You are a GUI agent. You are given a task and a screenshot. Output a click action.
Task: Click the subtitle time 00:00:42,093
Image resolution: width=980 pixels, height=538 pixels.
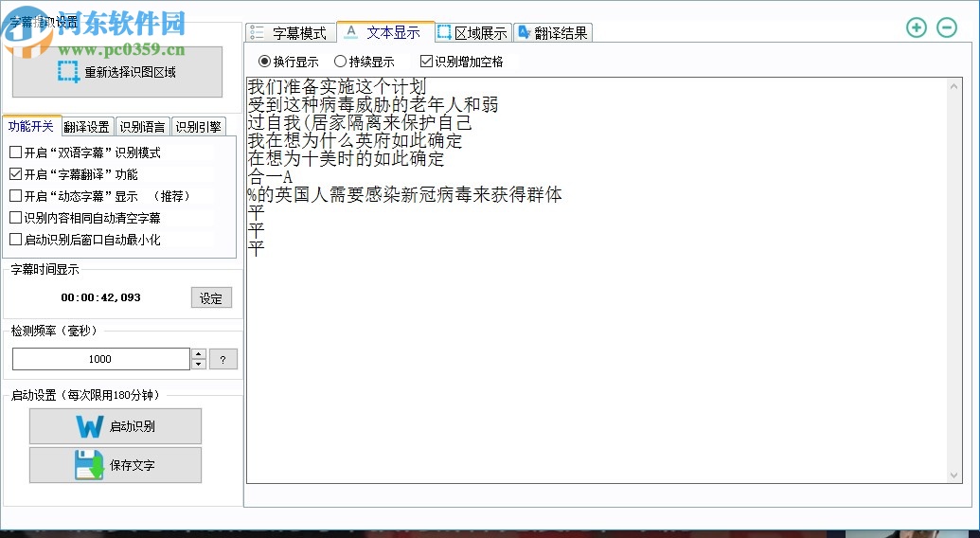[x=100, y=297]
